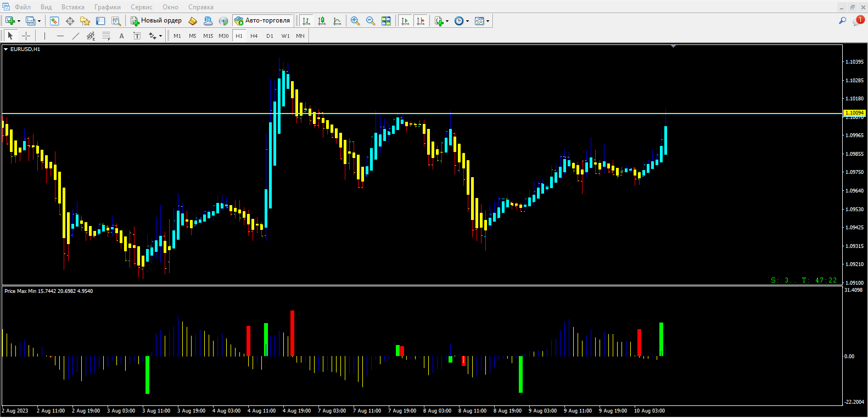This screenshot has height=418, width=868.
Task: Click the notification bubble with badge
Action: [x=858, y=20]
